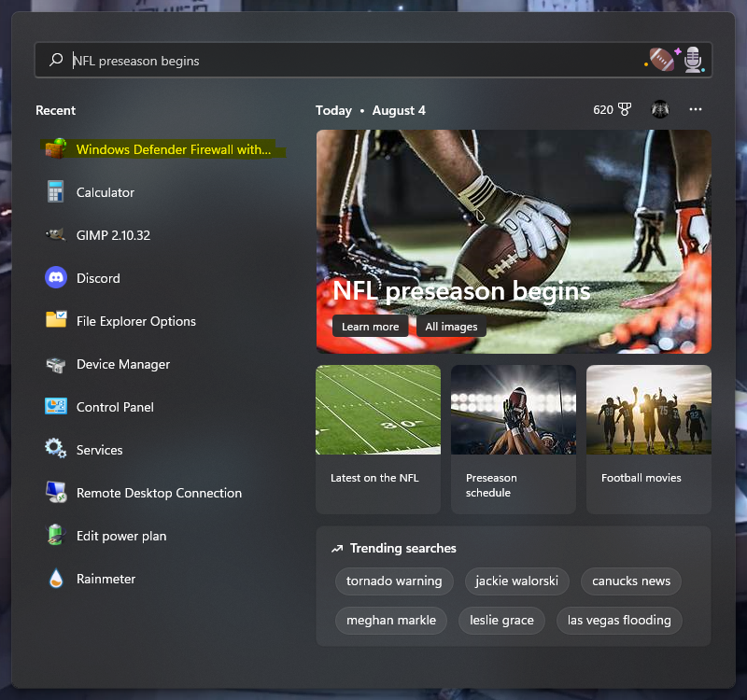747x700 pixels.
Task: Search trending topic canucks news
Action: tap(631, 581)
